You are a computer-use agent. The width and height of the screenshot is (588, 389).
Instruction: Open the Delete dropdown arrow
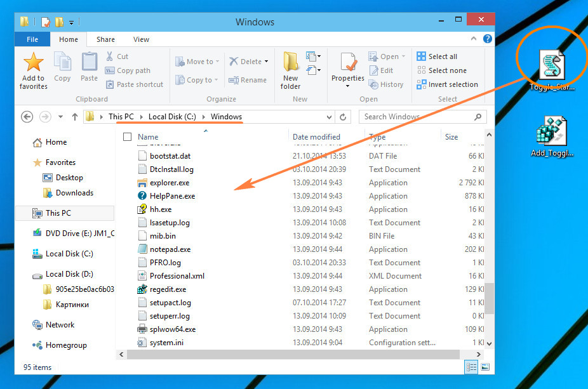(x=266, y=62)
